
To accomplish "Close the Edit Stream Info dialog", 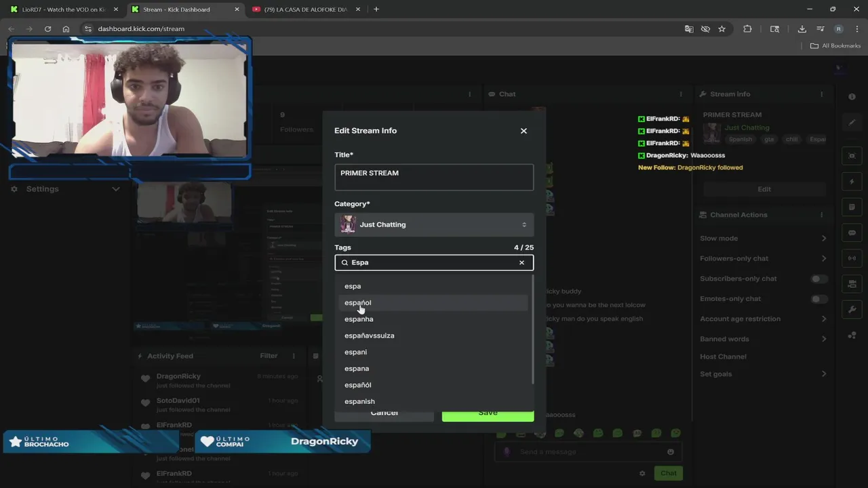I will point(524,131).
